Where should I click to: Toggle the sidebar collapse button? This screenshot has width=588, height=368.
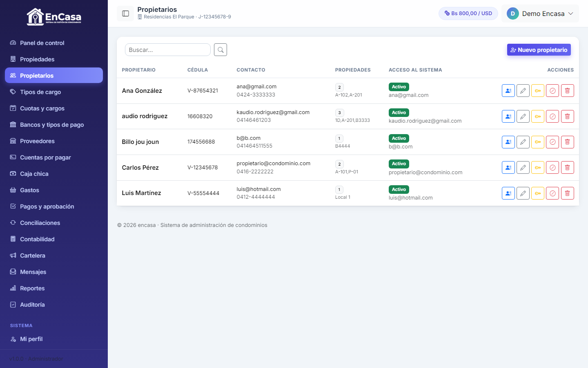point(125,13)
